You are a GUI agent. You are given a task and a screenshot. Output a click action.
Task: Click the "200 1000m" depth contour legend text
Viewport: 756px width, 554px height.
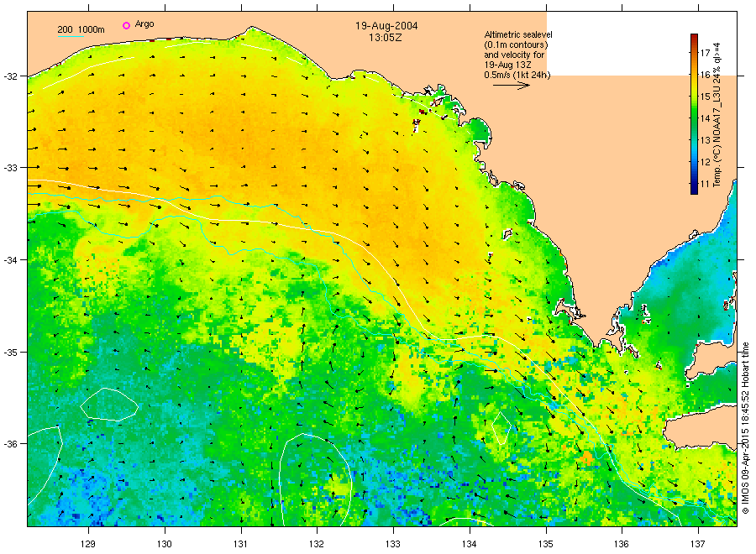click(81, 29)
